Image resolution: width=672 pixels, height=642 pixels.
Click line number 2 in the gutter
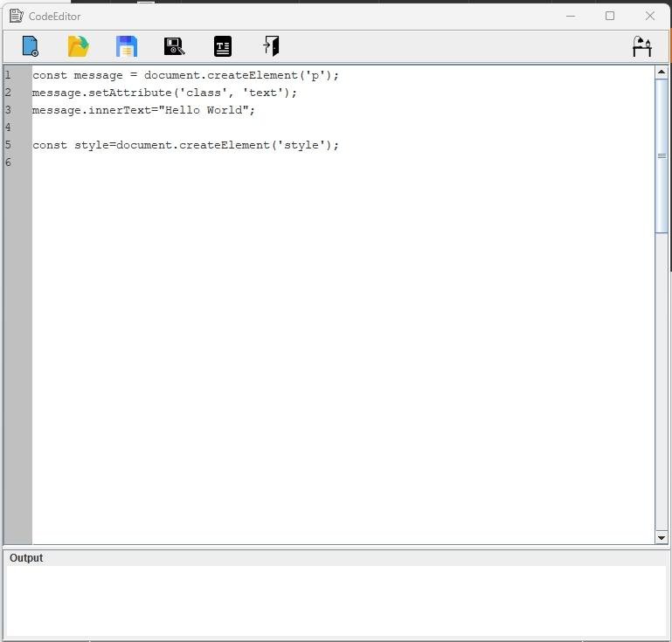(x=8, y=93)
